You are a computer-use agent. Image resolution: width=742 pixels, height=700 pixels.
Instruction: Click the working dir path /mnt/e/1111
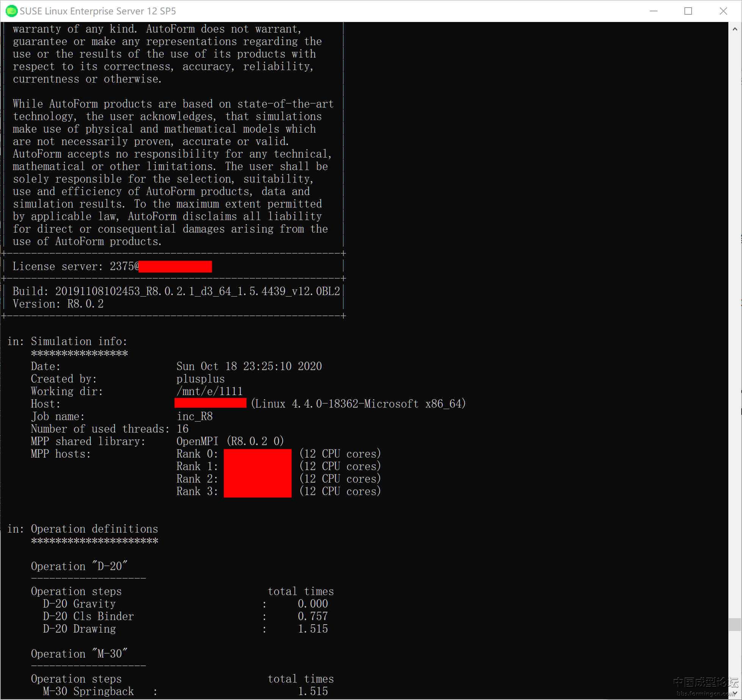click(209, 391)
